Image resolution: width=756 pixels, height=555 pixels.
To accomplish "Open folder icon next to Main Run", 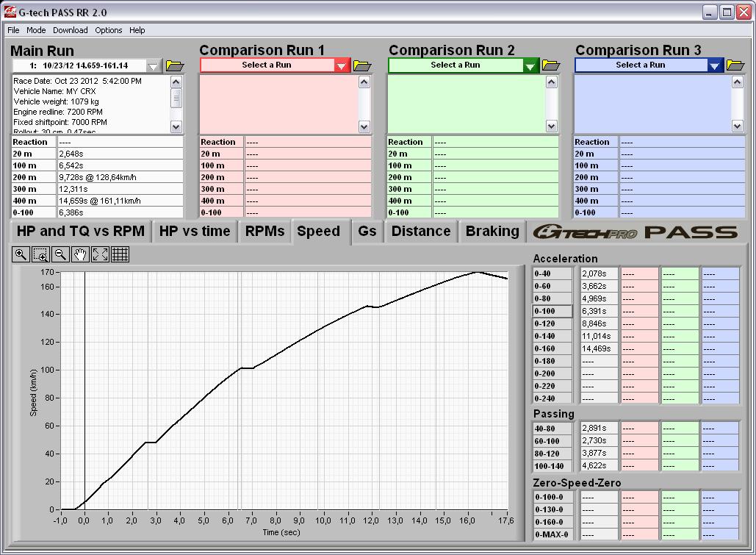I will pos(175,65).
